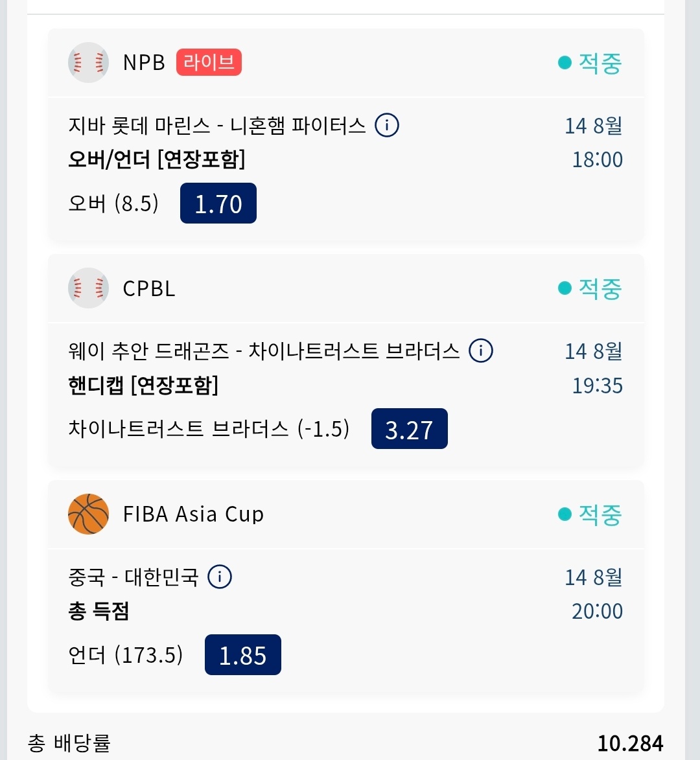
Task: Select the 3.27 odds button
Action: pyautogui.click(x=409, y=428)
